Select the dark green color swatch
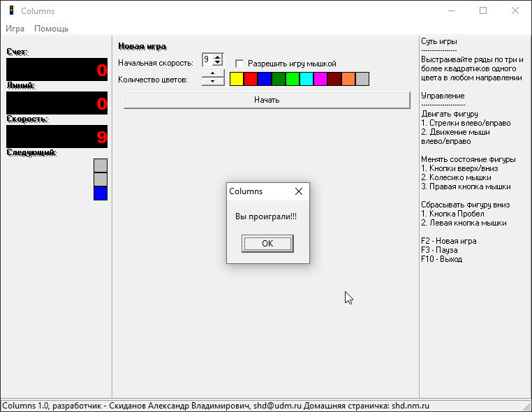532x412 pixels. tap(279, 79)
